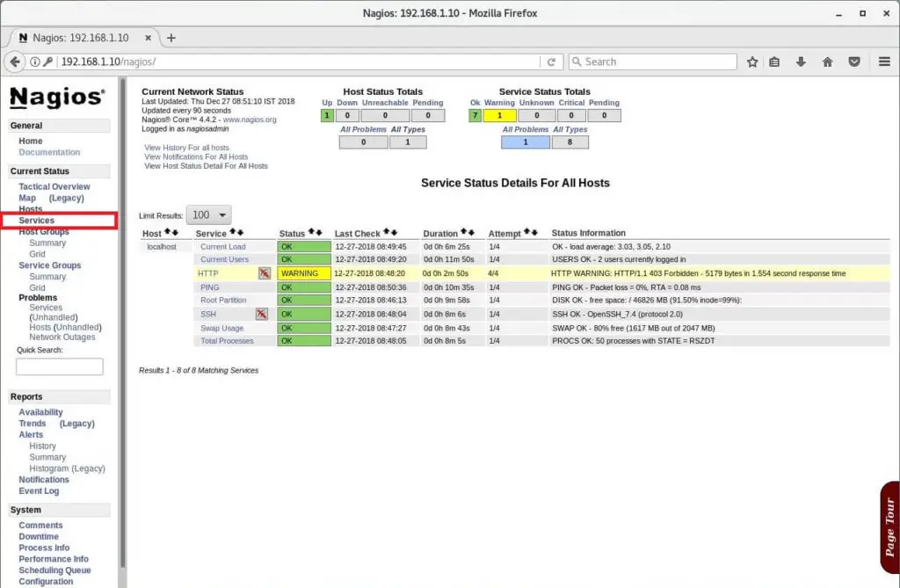The width and height of the screenshot is (900, 588).
Task: Open Tactical Overview in sidebar
Action: click(x=54, y=186)
